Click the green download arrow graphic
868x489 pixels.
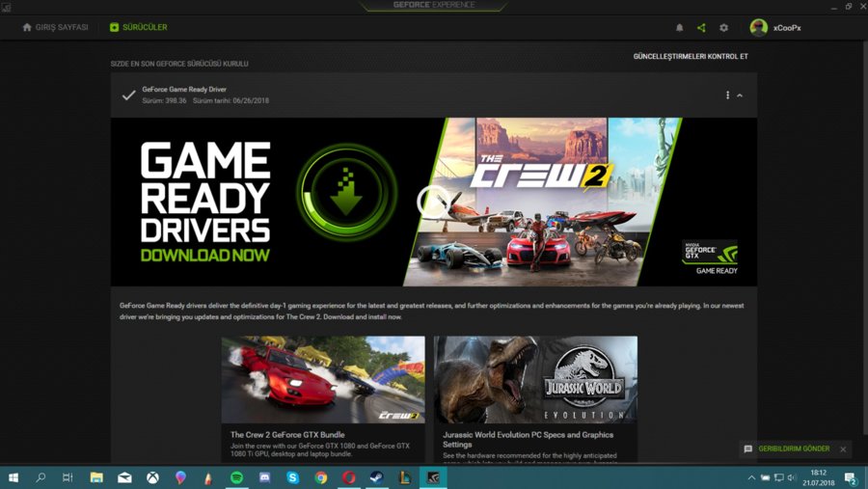pos(346,192)
